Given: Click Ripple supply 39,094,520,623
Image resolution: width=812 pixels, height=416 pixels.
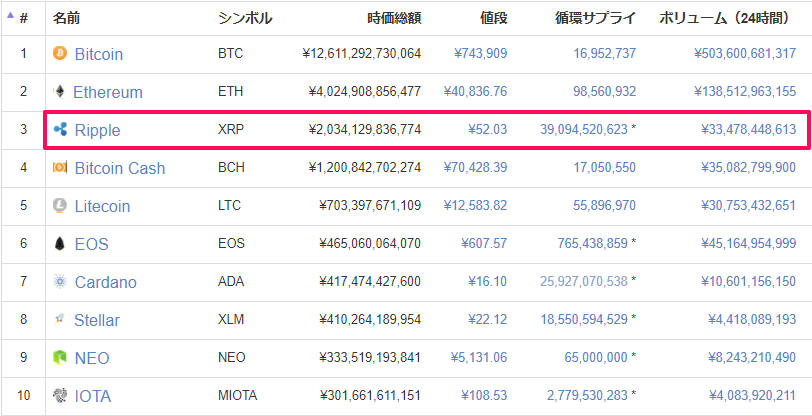Looking at the screenshot, I should (x=584, y=130).
